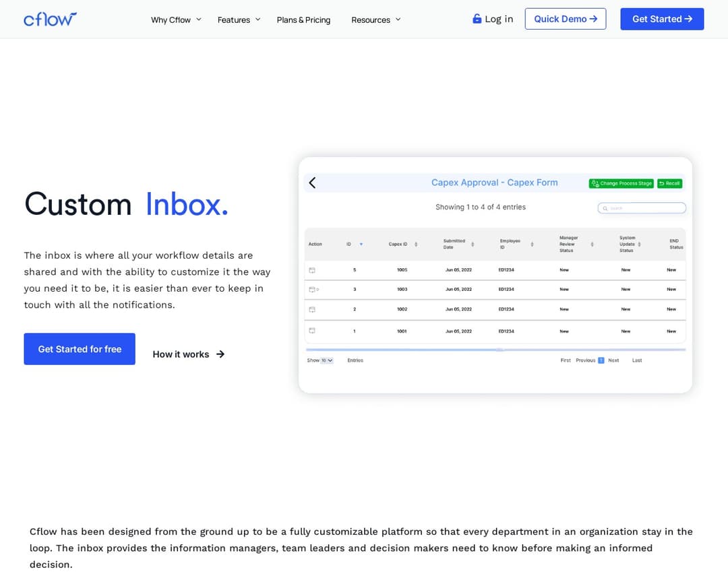Click the Employee ID sort icon
Viewport: 728px width, 582px height.
coord(532,244)
